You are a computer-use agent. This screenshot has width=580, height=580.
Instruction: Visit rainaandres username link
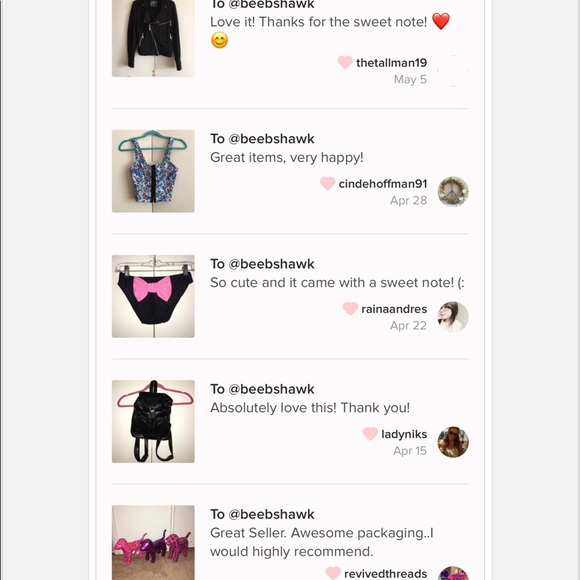tap(394, 308)
